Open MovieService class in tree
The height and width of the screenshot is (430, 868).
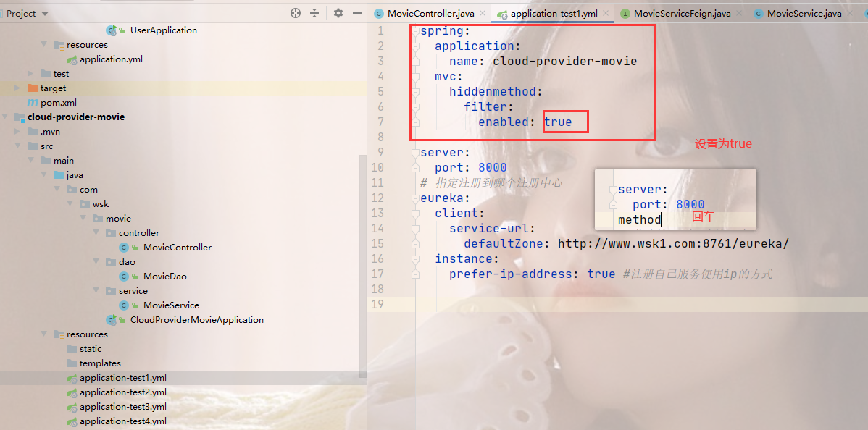point(171,305)
